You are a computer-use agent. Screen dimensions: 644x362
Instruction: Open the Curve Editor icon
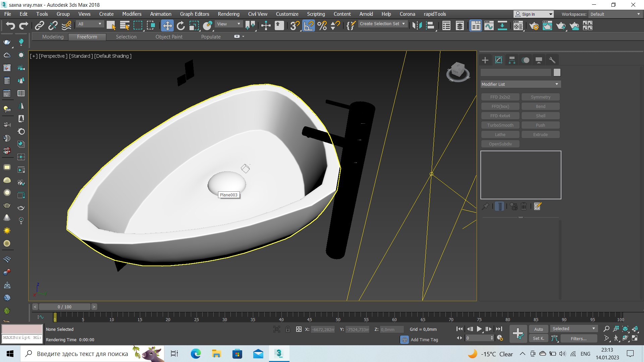point(489,25)
